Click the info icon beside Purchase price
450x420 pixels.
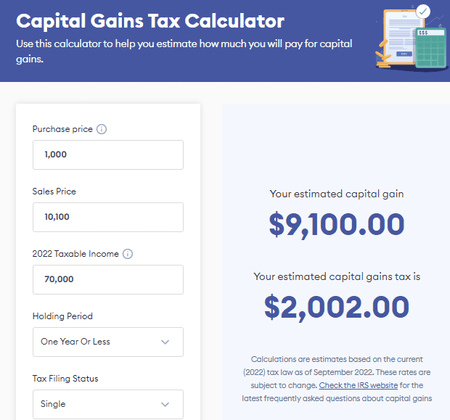pos(101,129)
